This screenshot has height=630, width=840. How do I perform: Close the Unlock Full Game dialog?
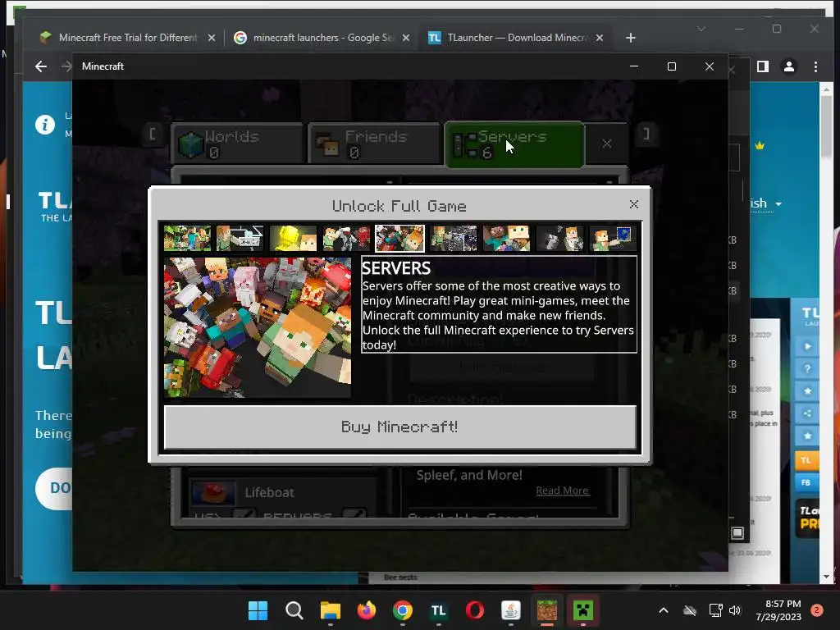tap(634, 204)
